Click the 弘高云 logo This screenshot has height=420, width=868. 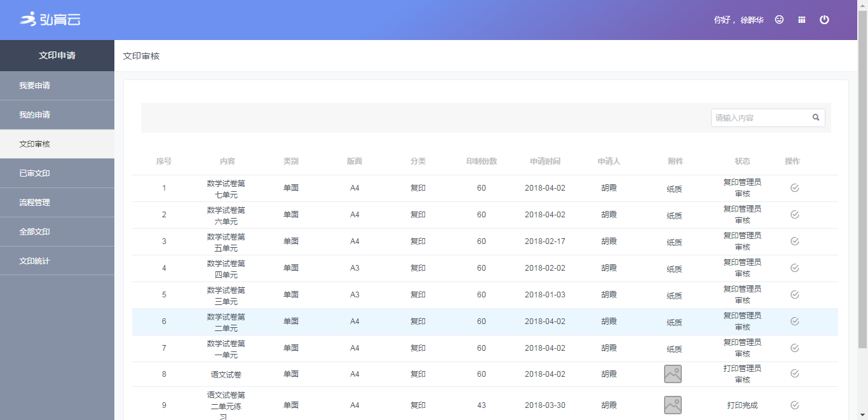click(51, 20)
